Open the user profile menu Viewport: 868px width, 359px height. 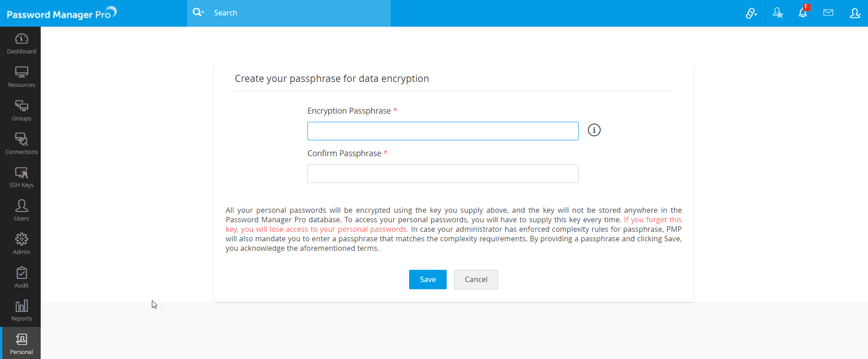(855, 13)
